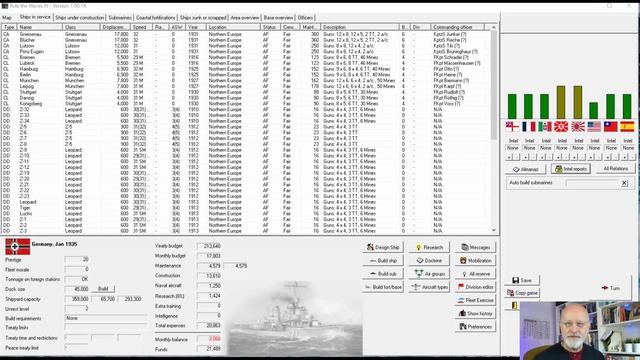Click the olive tension bar above Japan's flag
This screenshot has width=640, height=360.
coord(578,102)
